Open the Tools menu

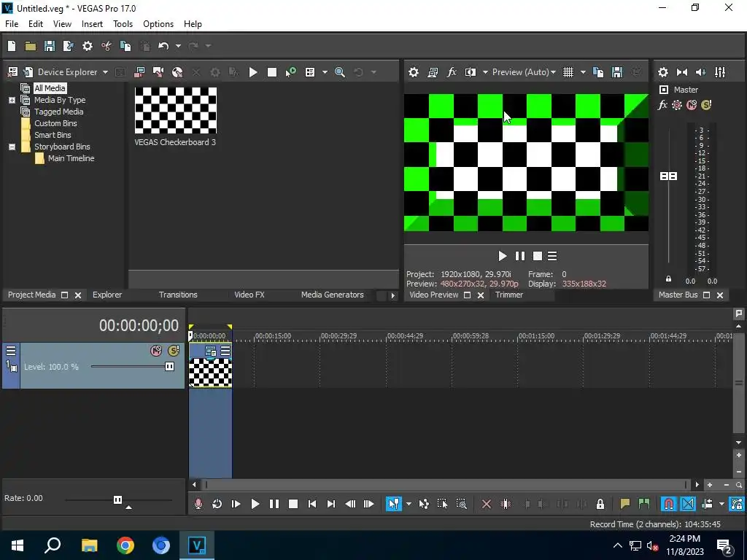pos(123,24)
